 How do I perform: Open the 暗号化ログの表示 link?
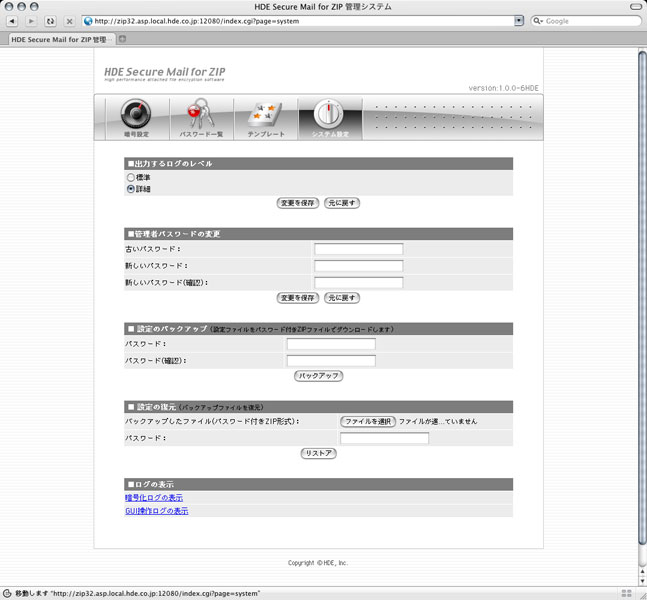pyautogui.click(x=154, y=498)
